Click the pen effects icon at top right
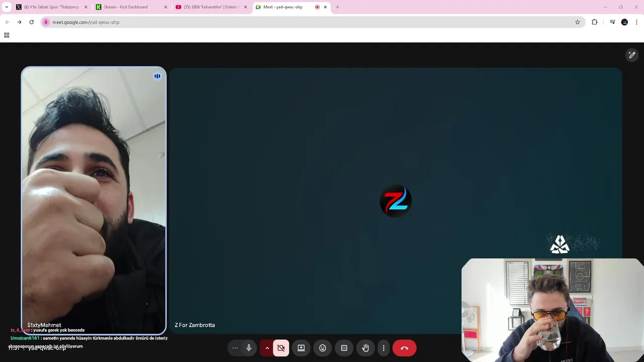The width and height of the screenshot is (644, 362). [x=632, y=55]
